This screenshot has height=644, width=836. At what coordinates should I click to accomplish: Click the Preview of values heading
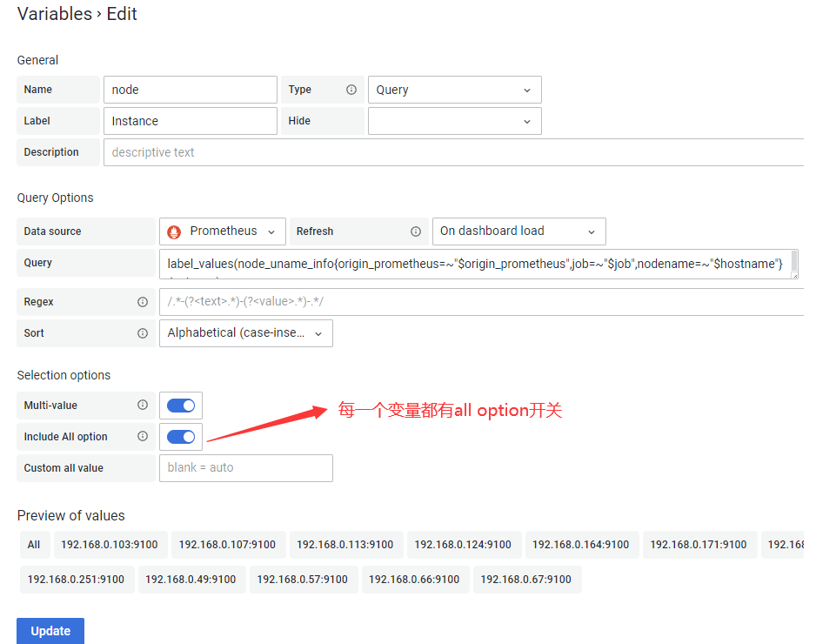(71, 515)
